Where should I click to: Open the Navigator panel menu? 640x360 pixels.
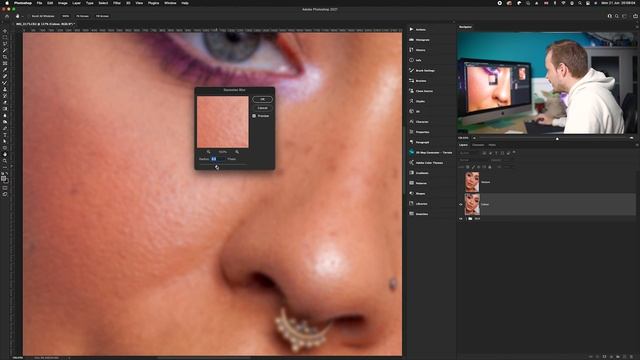[x=636, y=27]
